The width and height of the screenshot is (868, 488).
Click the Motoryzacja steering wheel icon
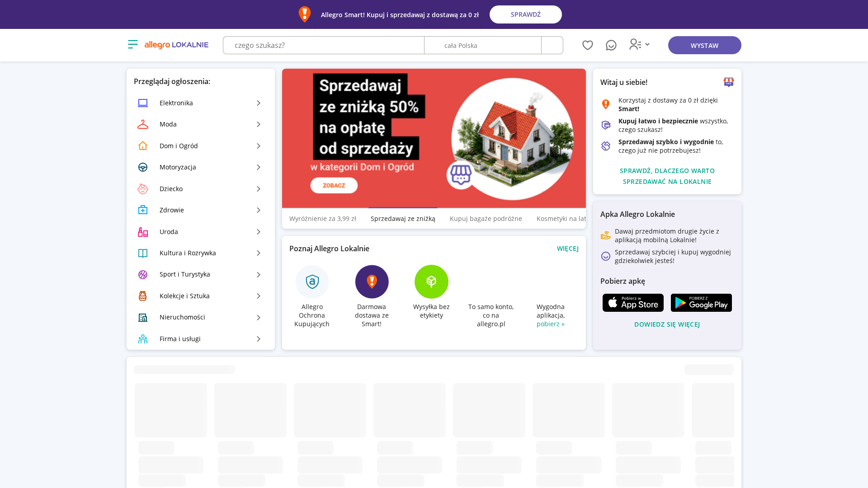(x=143, y=167)
